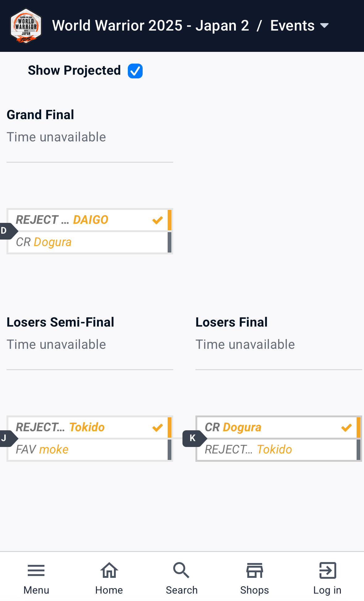Click the match D identifier badge
This screenshot has height=601, width=364.
point(4,231)
